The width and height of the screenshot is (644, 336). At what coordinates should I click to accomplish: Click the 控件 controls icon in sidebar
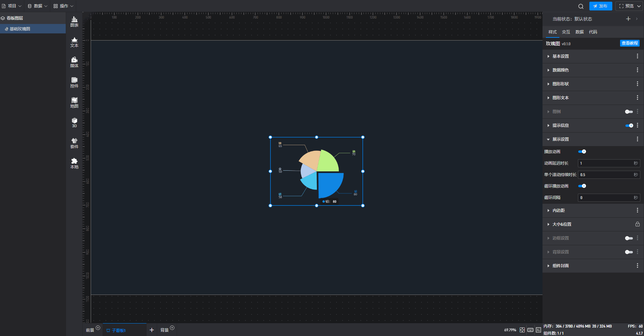click(74, 82)
